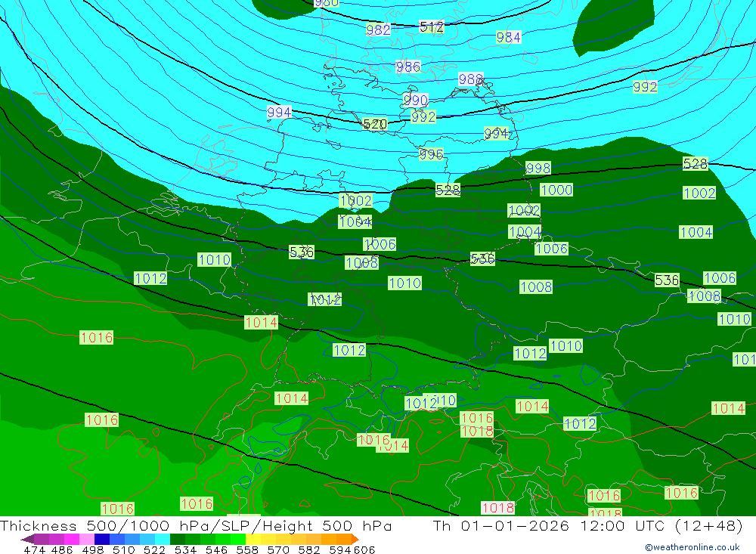Click the 990 isobar label

point(416,101)
